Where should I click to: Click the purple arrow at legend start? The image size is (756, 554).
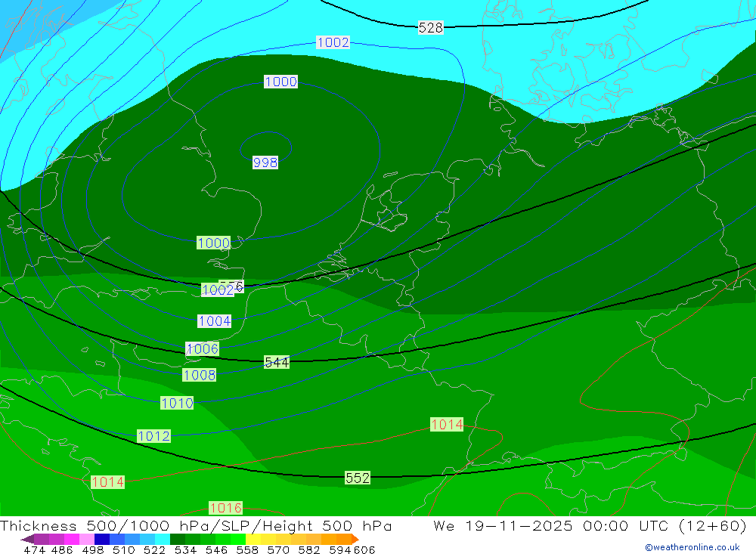click(x=27, y=540)
